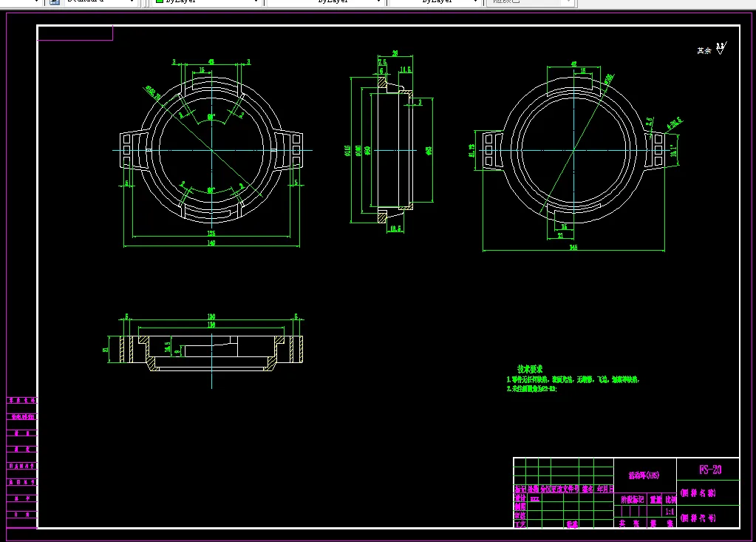Select the 140 width dimension

click(211, 243)
